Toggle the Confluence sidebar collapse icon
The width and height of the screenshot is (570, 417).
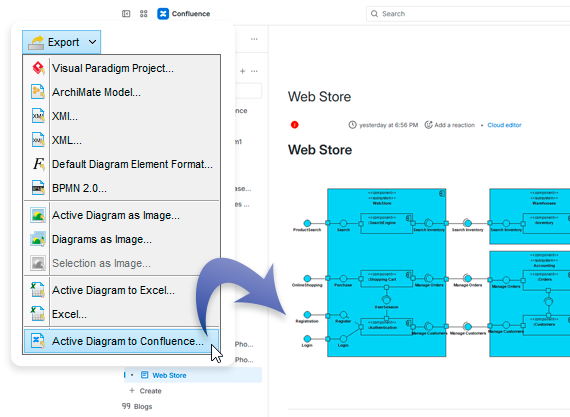click(x=126, y=14)
